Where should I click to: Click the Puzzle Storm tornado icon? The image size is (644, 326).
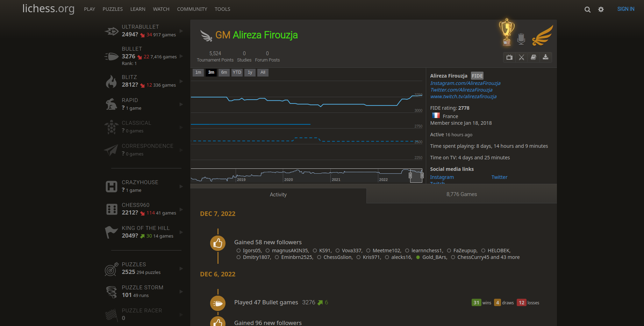[112, 292]
